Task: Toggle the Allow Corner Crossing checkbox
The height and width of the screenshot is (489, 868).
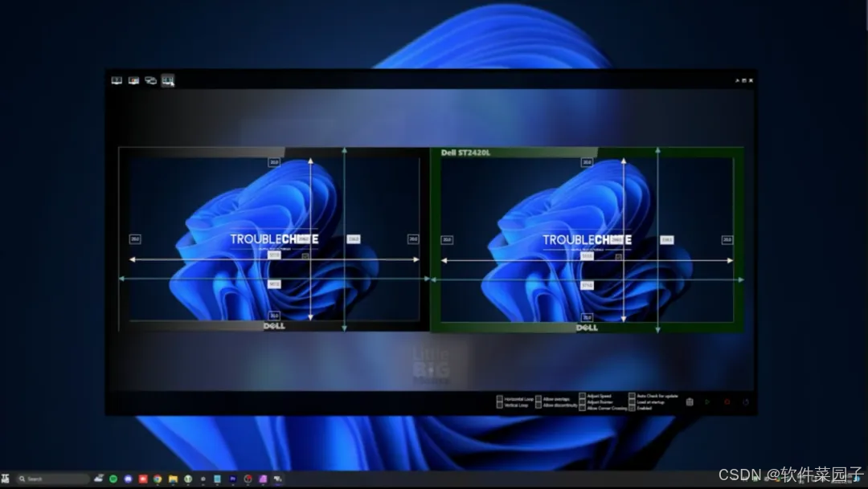Action: tap(583, 408)
